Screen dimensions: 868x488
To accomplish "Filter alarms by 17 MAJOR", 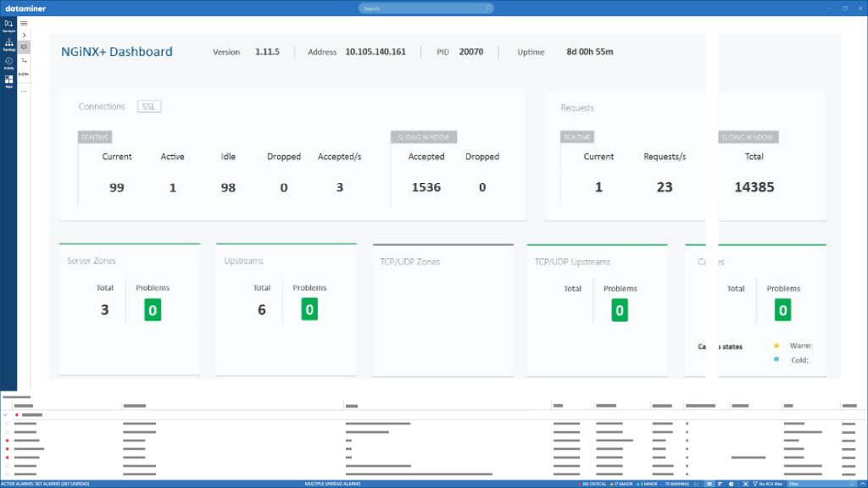I will point(621,484).
